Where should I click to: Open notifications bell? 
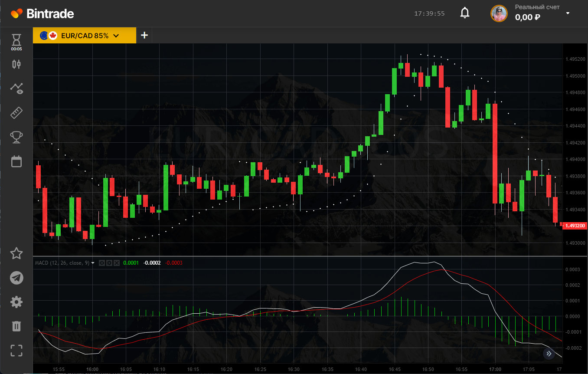[x=465, y=13]
